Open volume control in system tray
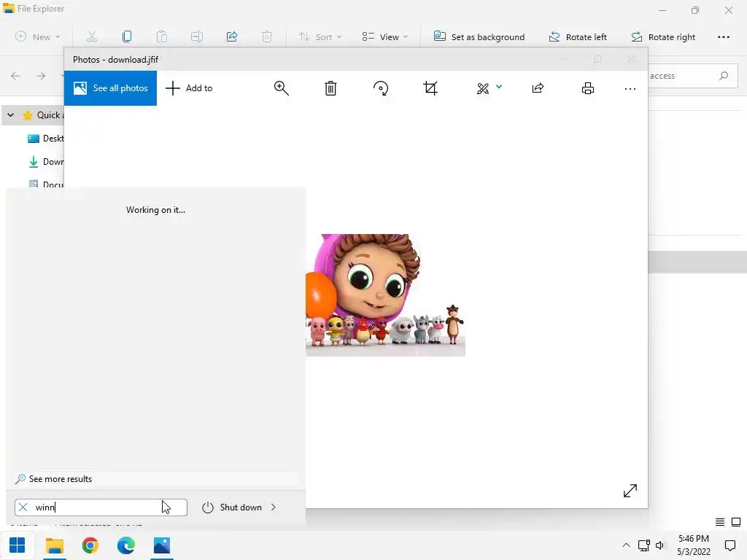747x560 pixels. point(660,545)
